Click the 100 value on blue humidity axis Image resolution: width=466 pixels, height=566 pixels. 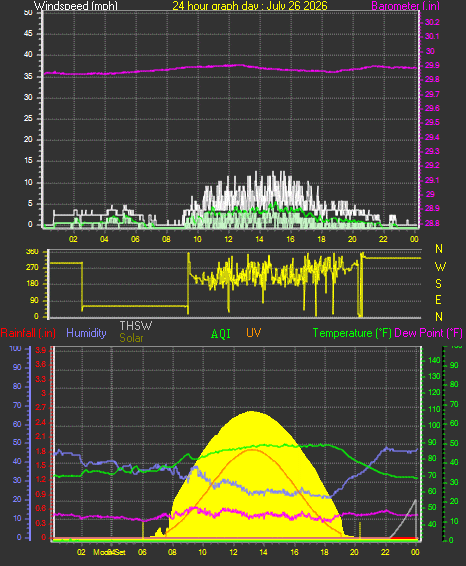coord(16,349)
